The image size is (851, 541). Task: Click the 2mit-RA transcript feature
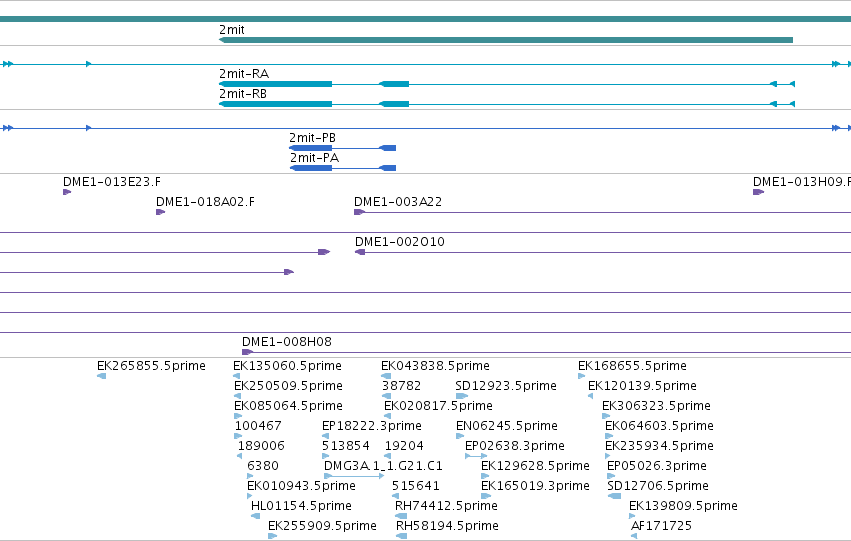(507, 84)
